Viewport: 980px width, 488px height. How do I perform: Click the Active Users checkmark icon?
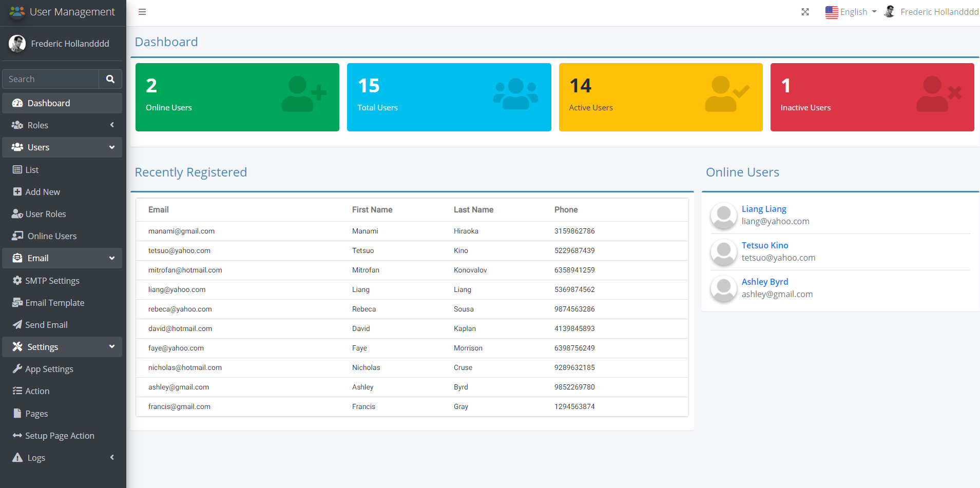[727, 94]
